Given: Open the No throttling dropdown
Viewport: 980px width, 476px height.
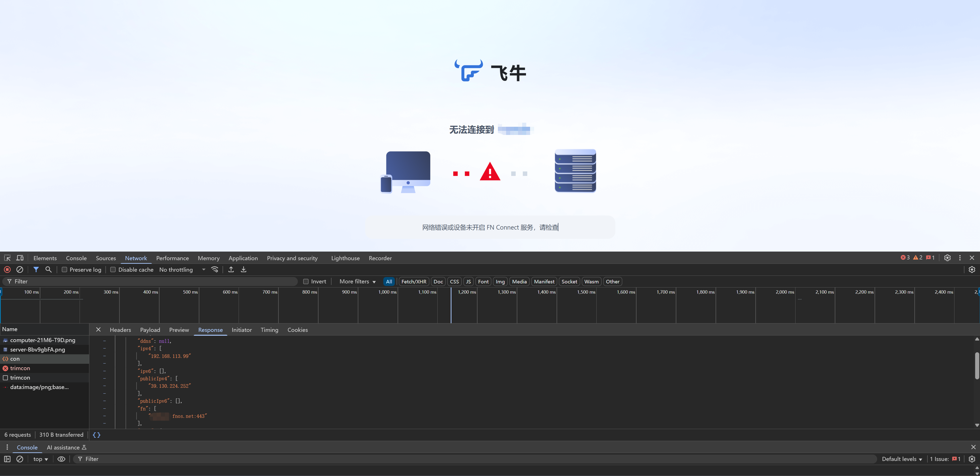Looking at the screenshot, I should click(182, 270).
